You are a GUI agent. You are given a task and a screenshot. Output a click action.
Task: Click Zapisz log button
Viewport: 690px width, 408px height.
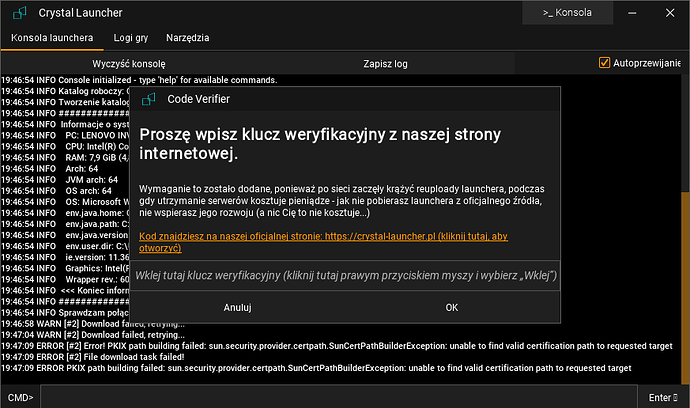(385, 64)
